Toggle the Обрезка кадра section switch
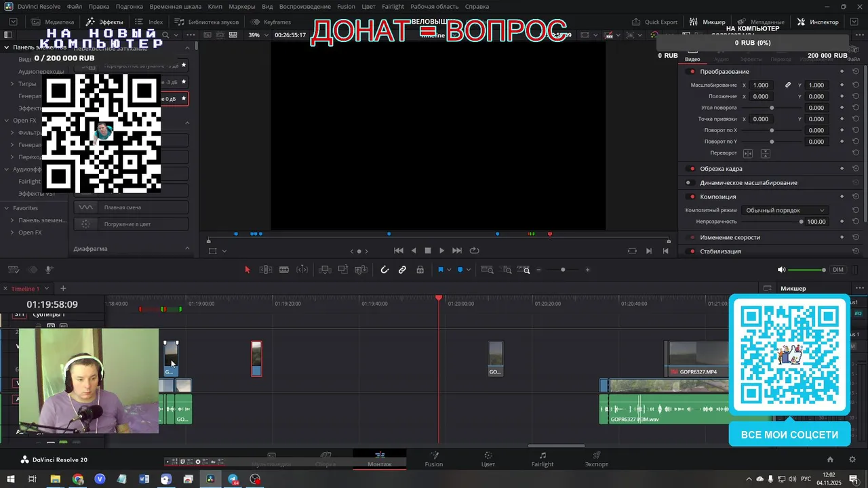Viewport: 868px width, 488px height. (x=692, y=169)
